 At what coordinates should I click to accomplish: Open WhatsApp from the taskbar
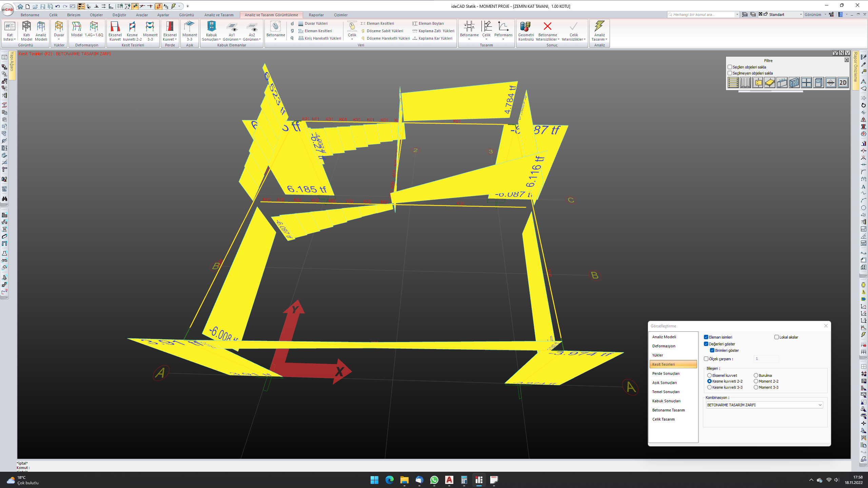coord(434,480)
